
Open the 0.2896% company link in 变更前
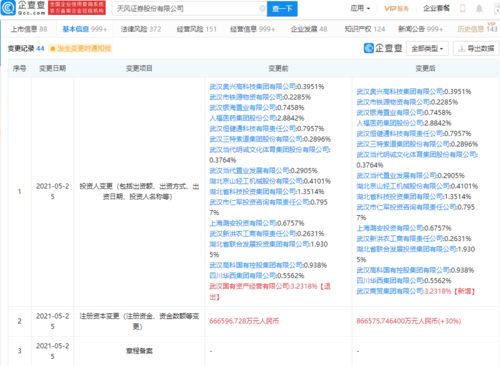256,139
